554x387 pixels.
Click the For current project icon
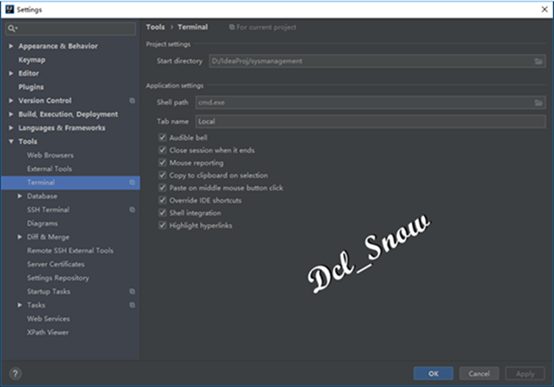(232, 27)
